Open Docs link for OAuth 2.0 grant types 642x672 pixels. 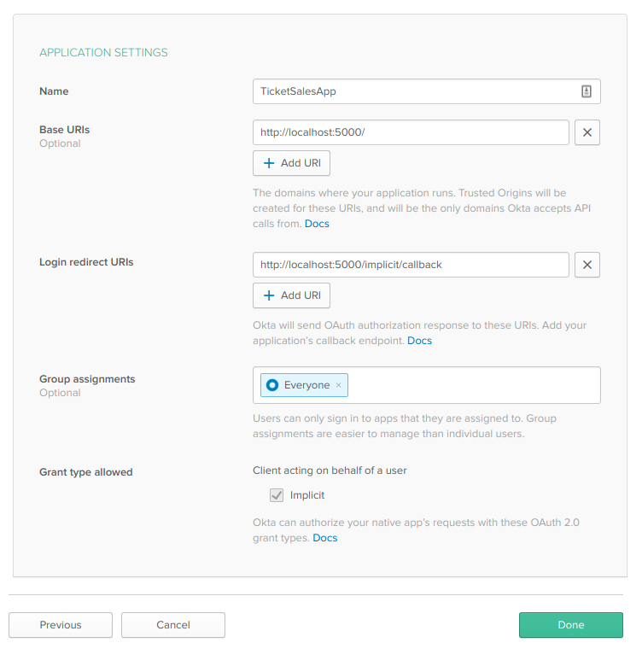tap(324, 538)
